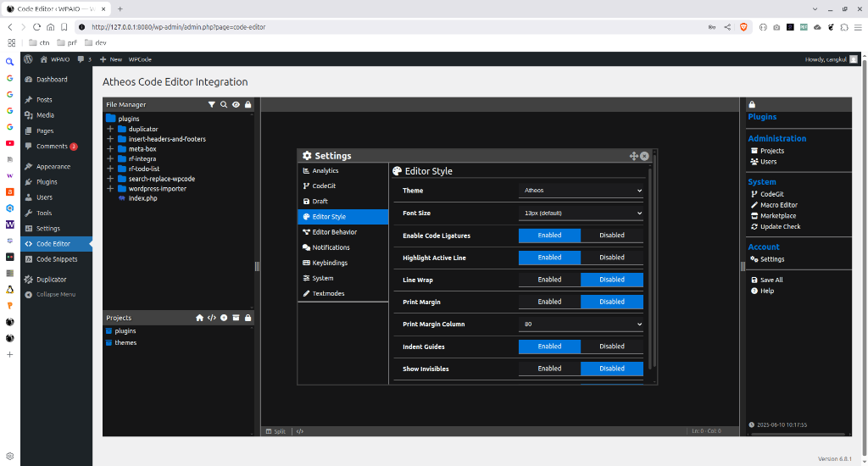Click the Brave shields icon
The image size is (868, 466).
pos(743,26)
